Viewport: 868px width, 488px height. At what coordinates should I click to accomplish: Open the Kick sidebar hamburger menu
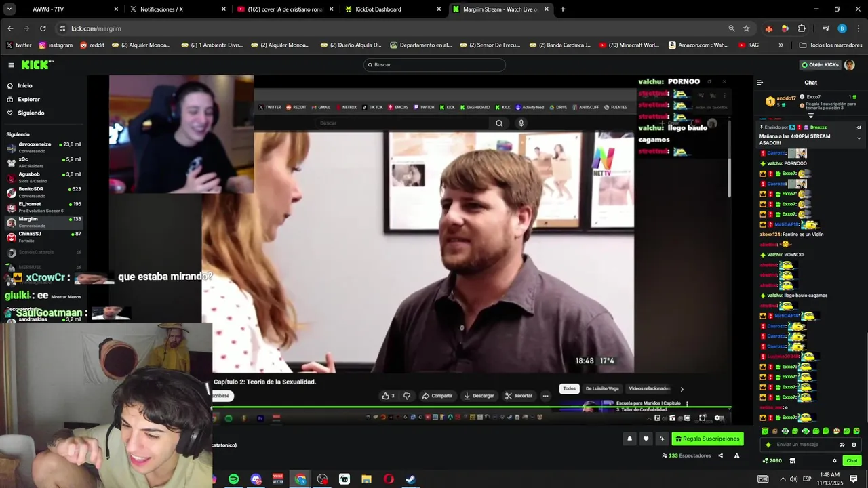pyautogui.click(x=11, y=65)
